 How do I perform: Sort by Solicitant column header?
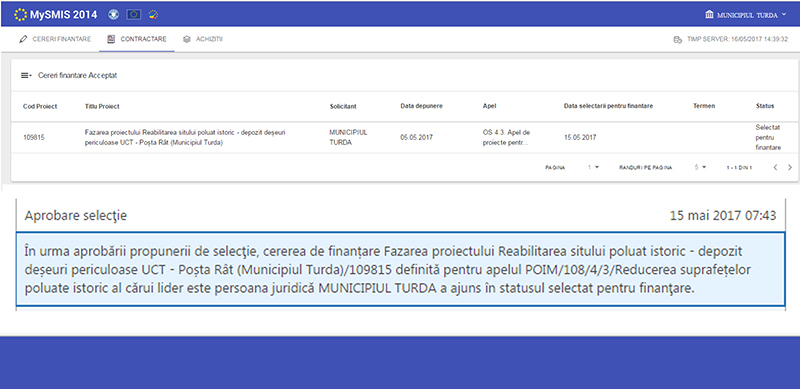coord(343,106)
